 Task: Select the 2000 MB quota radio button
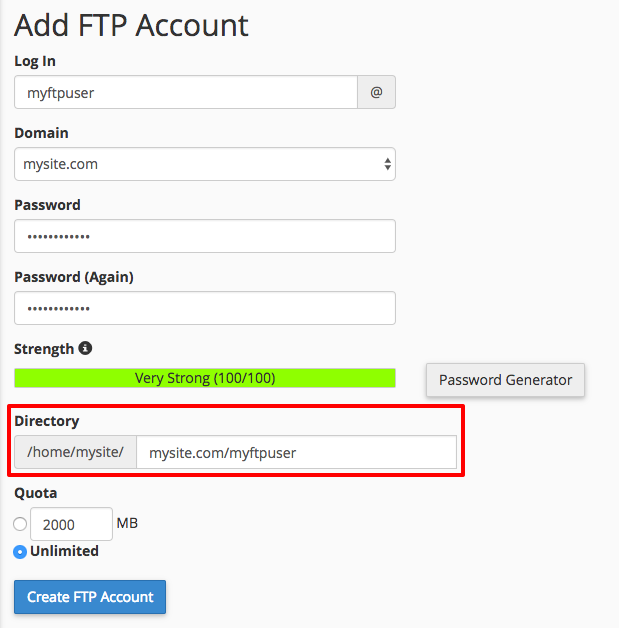[x=20, y=523]
